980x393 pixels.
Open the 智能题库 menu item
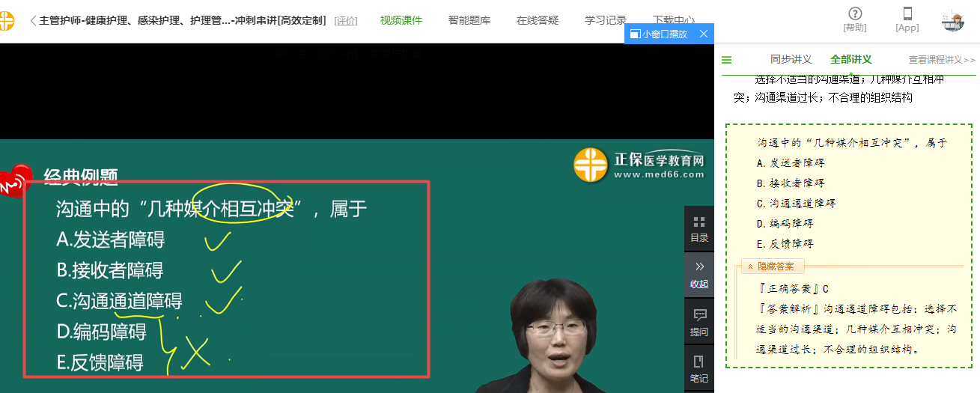pyautogui.click(x=469, y=20)
